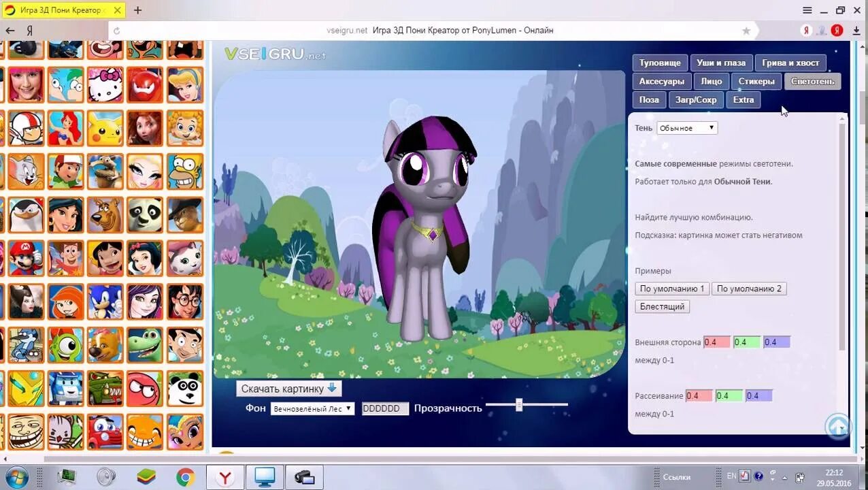
Task: Open the Red Ball games icon
Action: coord(145,389)
